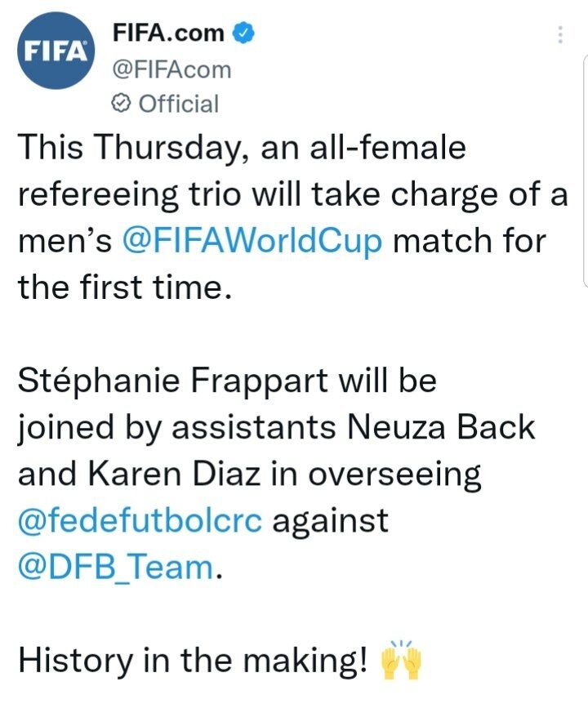
Task: Click the FIFA.com display name
Action: tap(167, 33)
